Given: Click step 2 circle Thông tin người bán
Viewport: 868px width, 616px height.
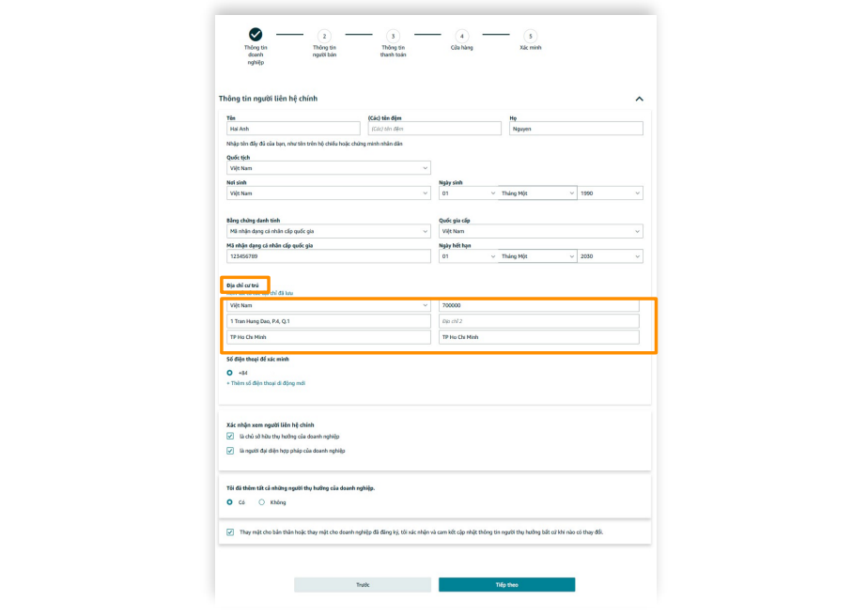Looking at the screenshot, I should coord(325,36).
